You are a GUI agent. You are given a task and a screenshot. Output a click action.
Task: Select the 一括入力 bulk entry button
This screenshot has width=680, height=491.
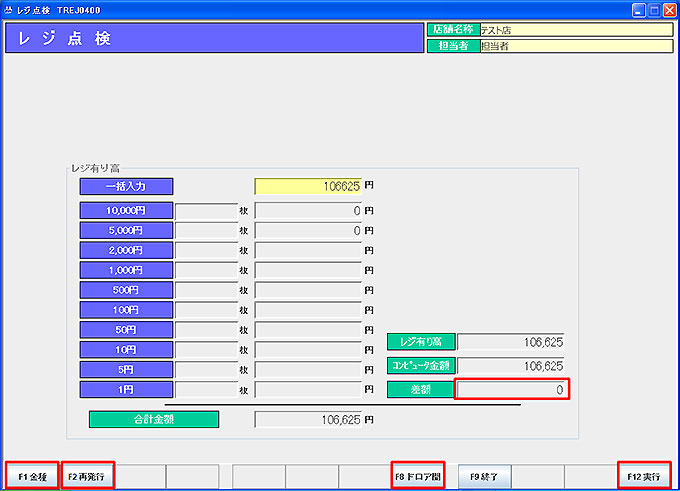pos(126,186)
